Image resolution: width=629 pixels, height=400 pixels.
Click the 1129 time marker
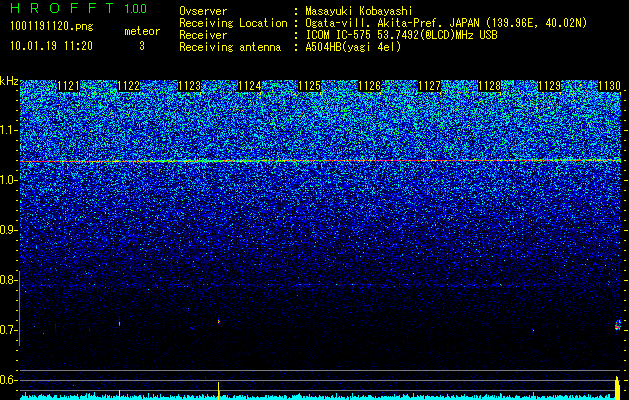[549, 86]
